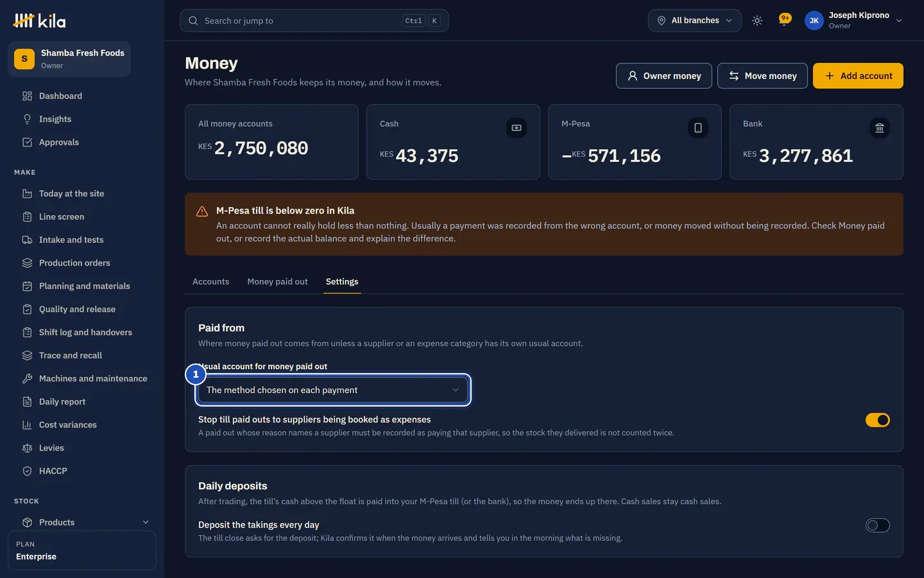This screenshot has height=578, width=924.
Task: Open Quality and release
Action: pos(82,309)
